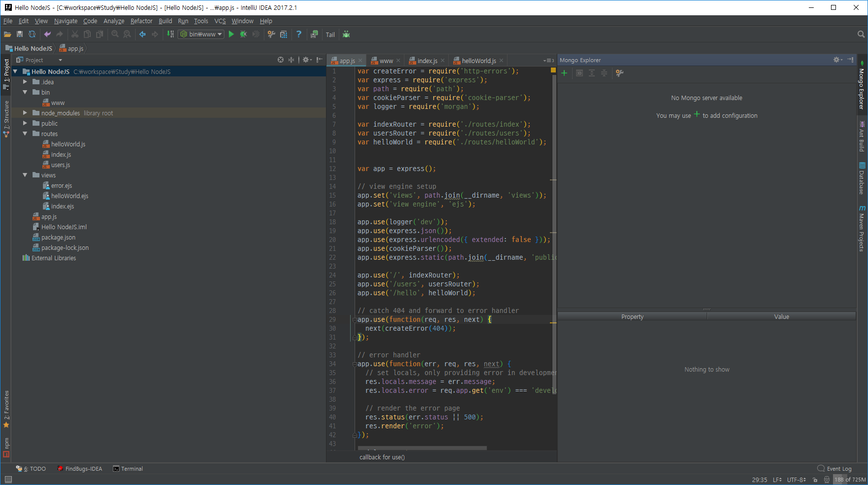Open the FindBugs-IDEA tool window
This screenshot has height=485, width=868.
pos(80,469)
